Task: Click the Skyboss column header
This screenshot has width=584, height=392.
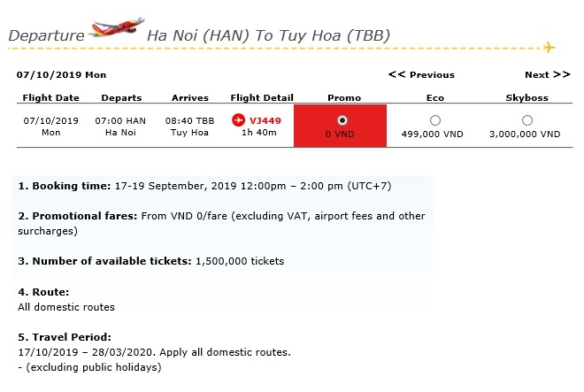Action: coord(527,97)
